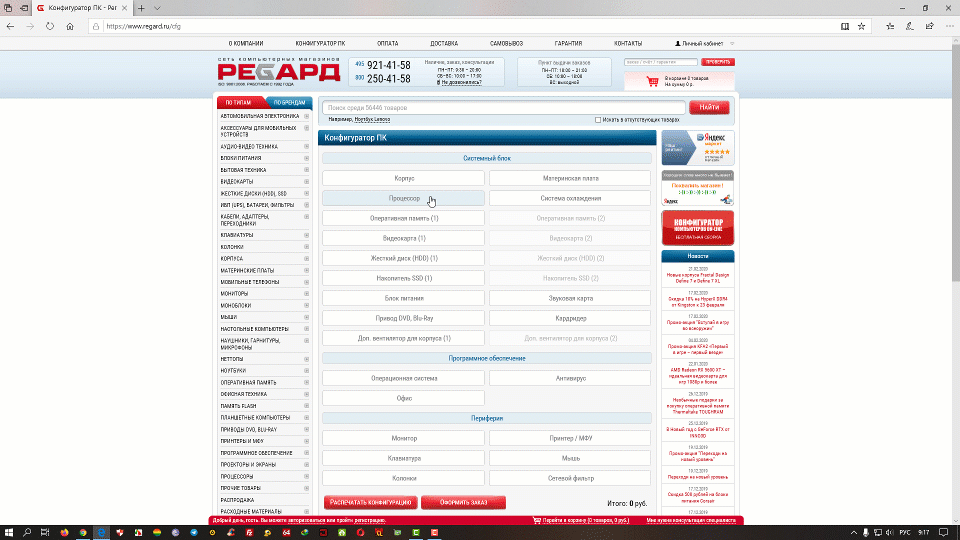This screenshot has height=540, width=960.
Task: Click the Яндекс Маркет rating banner
Action: 697,148
